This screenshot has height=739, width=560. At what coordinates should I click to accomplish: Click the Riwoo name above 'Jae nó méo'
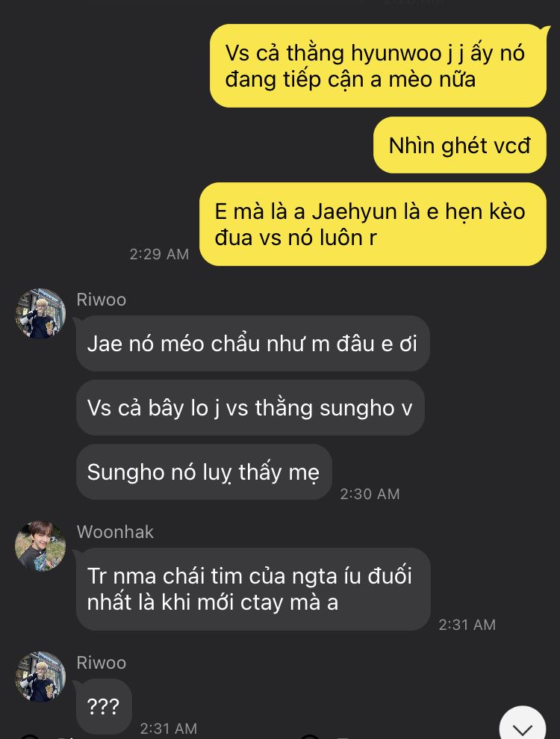pos(102,300)
